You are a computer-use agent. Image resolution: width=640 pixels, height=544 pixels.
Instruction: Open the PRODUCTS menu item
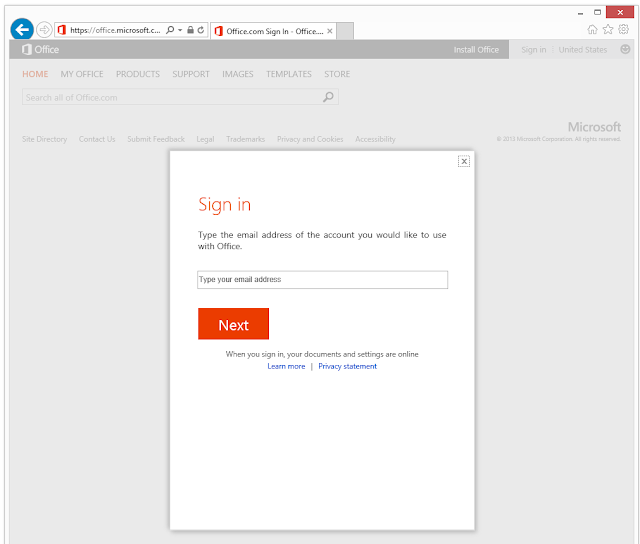coord(138,74)
